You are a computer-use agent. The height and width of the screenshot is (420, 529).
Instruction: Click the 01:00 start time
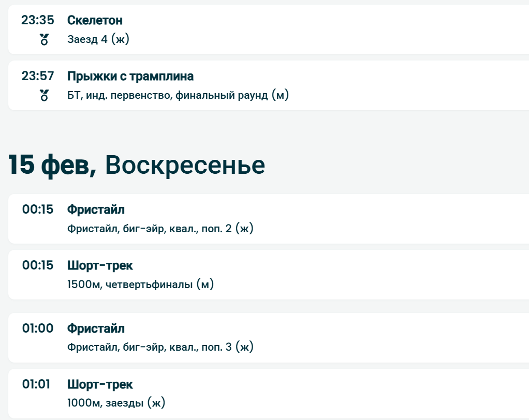pyautogui.click(x=37, y=329)
